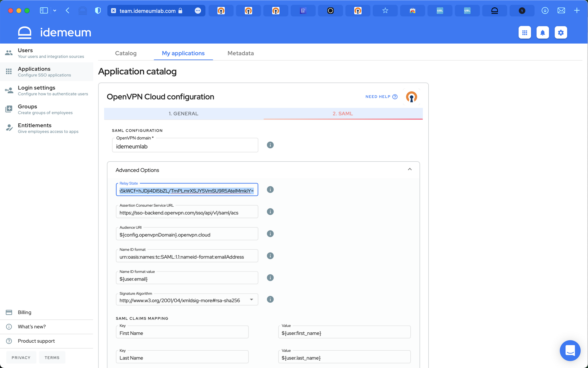Switch to the star bookmark tab
588x368 pixels.
[x=385, y=11]
